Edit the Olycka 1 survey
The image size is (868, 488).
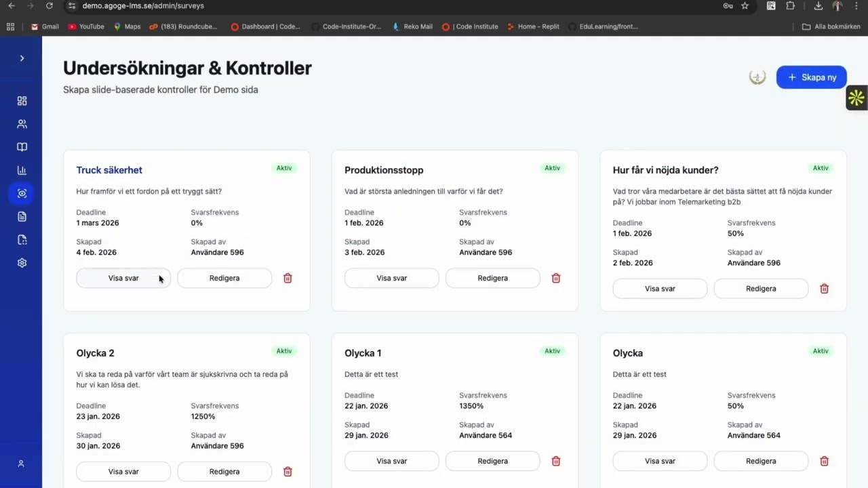point(493,462)
